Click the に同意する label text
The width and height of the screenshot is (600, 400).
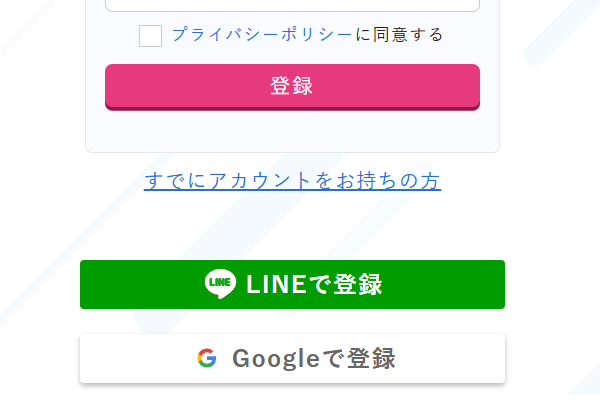point(399,35)
